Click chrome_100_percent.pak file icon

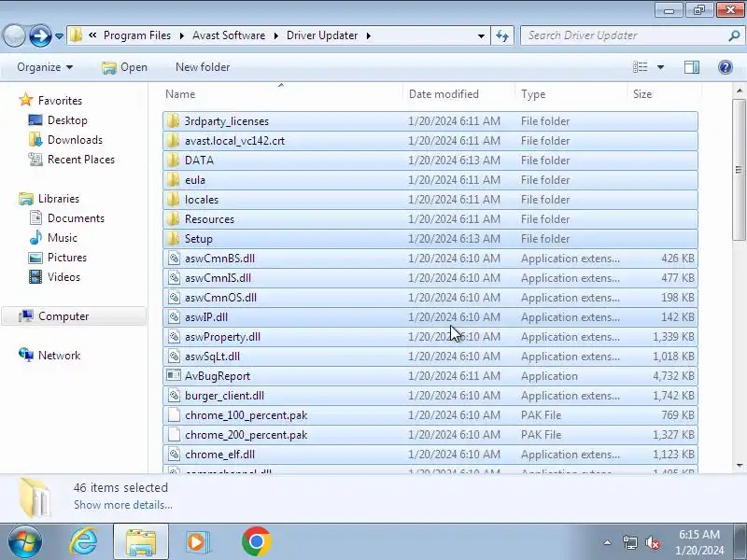click(x=174, y=415)
